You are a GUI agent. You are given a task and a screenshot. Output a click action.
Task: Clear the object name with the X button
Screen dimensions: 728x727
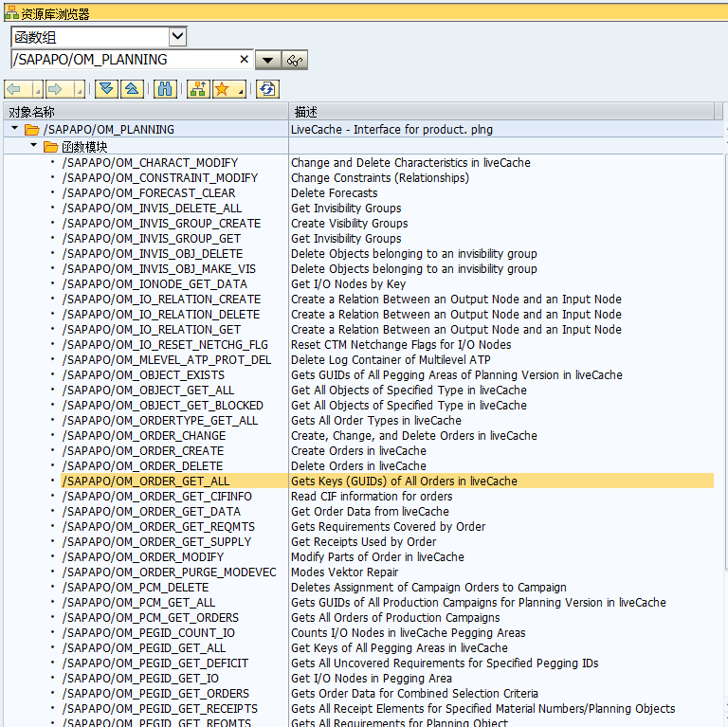tap(245, 60)
